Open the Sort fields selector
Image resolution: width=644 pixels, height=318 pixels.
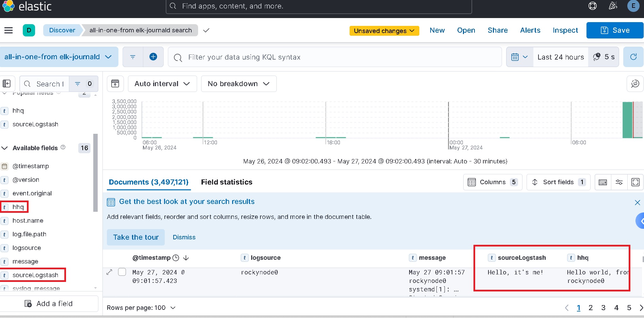(558, 182)
